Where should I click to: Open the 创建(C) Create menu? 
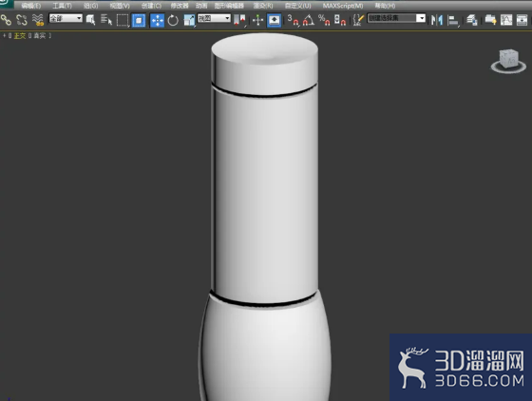(151, 6)
